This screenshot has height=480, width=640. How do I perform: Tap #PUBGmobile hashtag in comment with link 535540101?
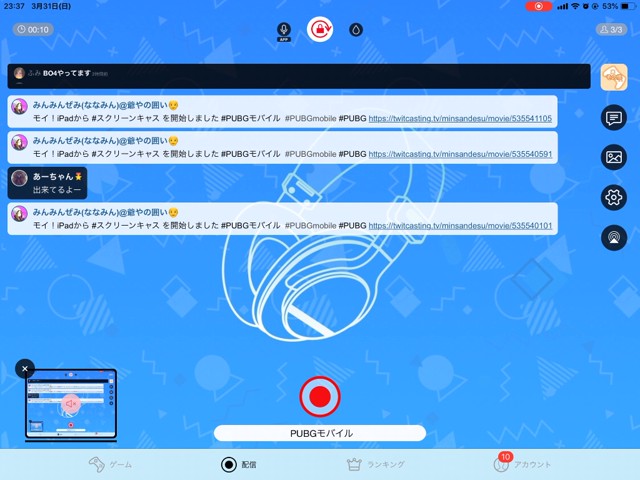pos(311,226)
